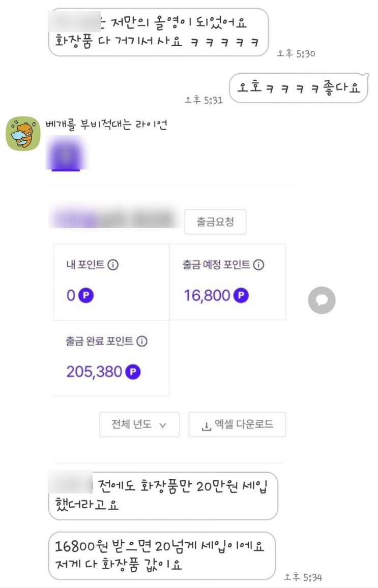Show info for 내 포인트
The height and width of the screenshot is (588, 378).
(x=113, y=265)
